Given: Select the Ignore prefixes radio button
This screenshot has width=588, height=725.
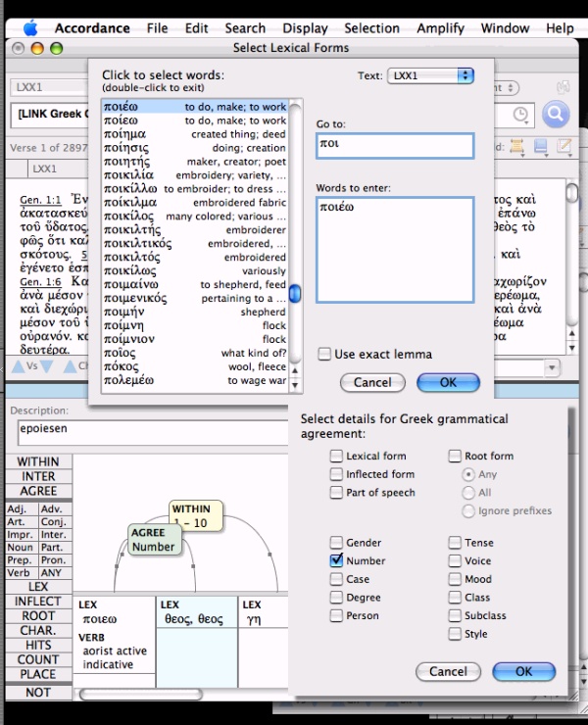Looking at the screenshot, I should coord(468,510).
